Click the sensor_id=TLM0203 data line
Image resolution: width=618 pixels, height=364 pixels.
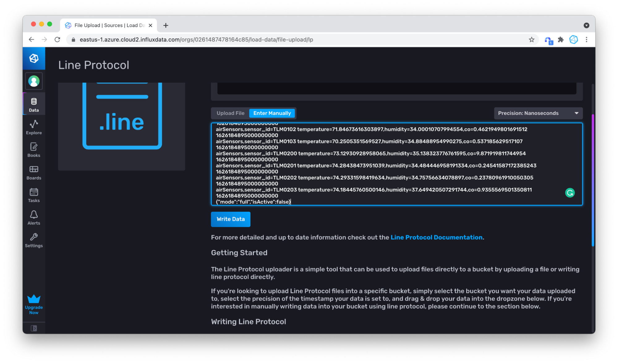click(374, 190)
